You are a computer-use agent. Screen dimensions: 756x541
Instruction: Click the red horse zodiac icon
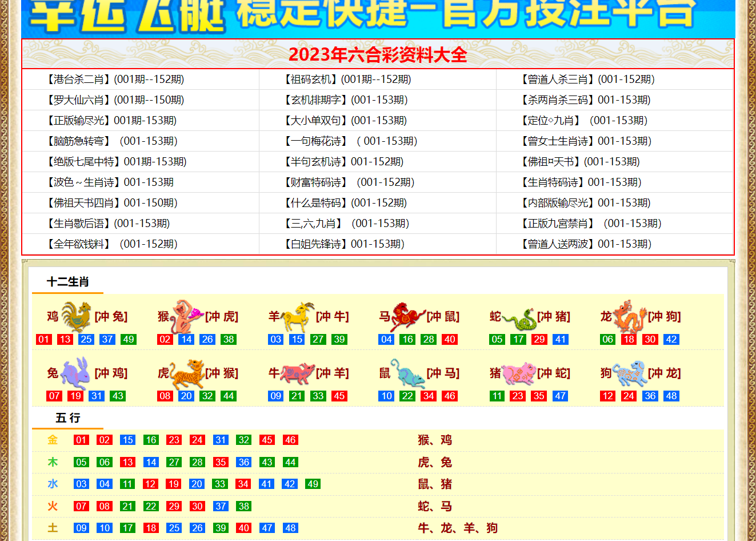click(x=408, y=317)
